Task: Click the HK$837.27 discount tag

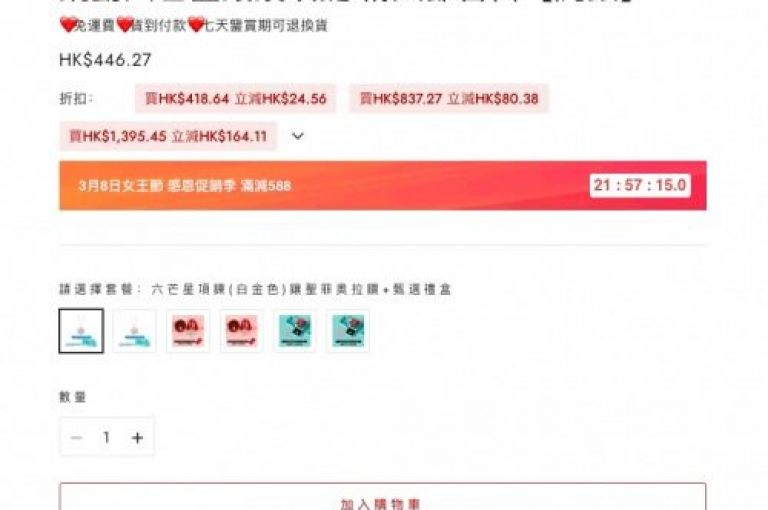Action: point(449,98)
